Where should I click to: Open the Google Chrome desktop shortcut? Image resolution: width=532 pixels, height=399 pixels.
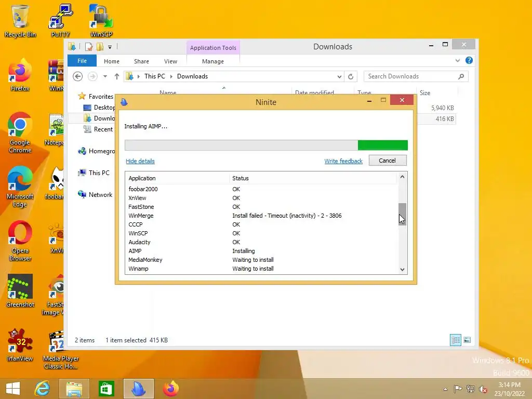click(20, 132)
